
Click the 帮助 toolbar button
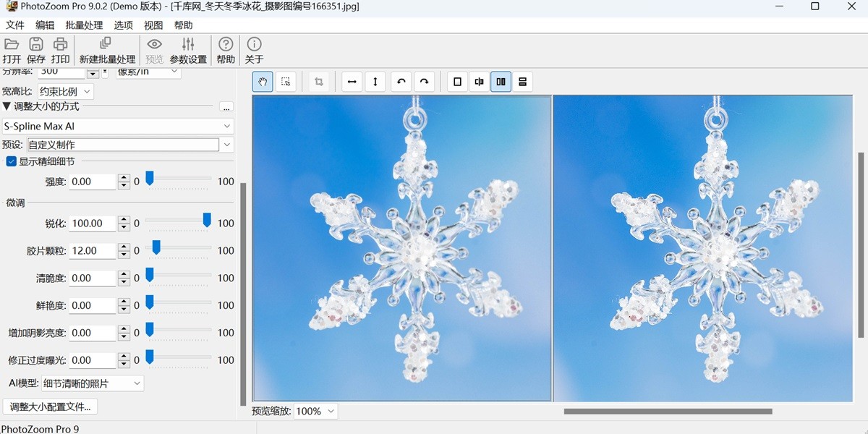click(225, 50)
